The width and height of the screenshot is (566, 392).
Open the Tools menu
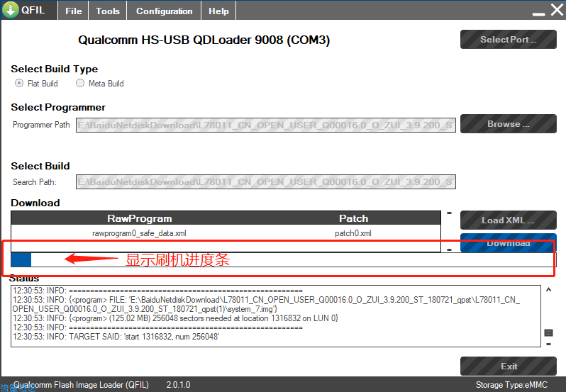click(x=108, y=11)
